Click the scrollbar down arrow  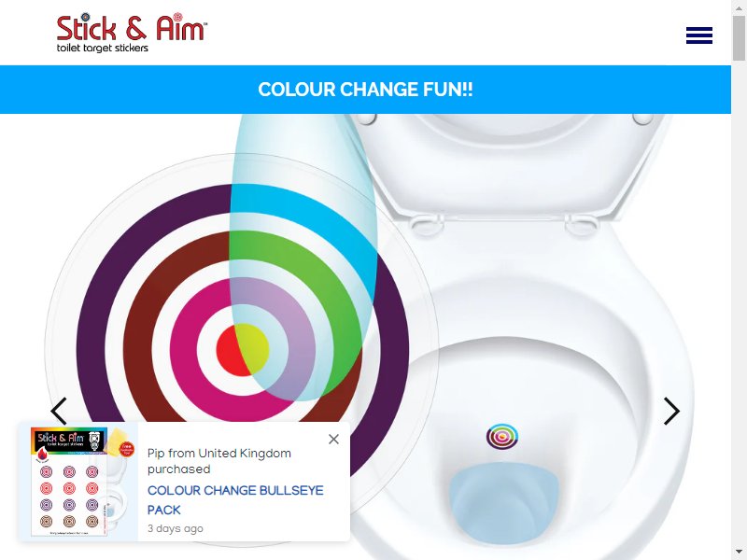pyautogui.click(x=739, y=552)
